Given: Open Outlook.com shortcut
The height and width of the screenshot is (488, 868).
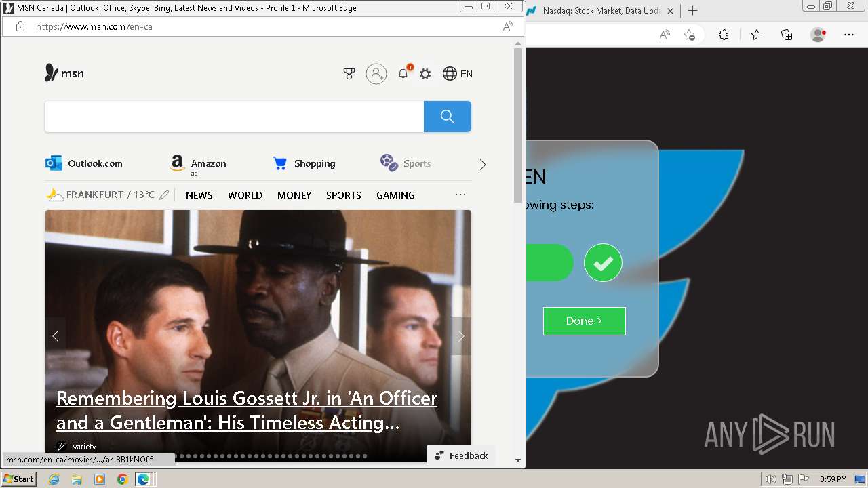Looking at the screenshot, I should (x=84, y=163).
